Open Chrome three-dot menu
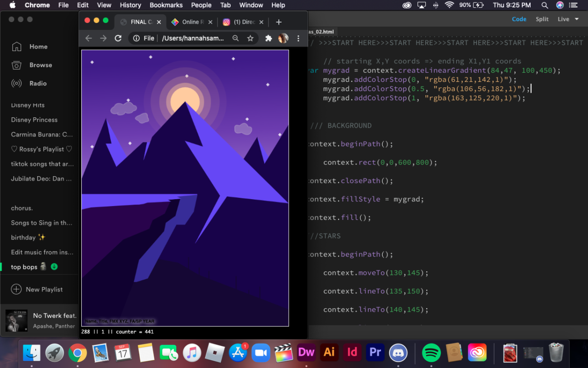The width and height of the screenshot is (588, 368). coord(298,38)
